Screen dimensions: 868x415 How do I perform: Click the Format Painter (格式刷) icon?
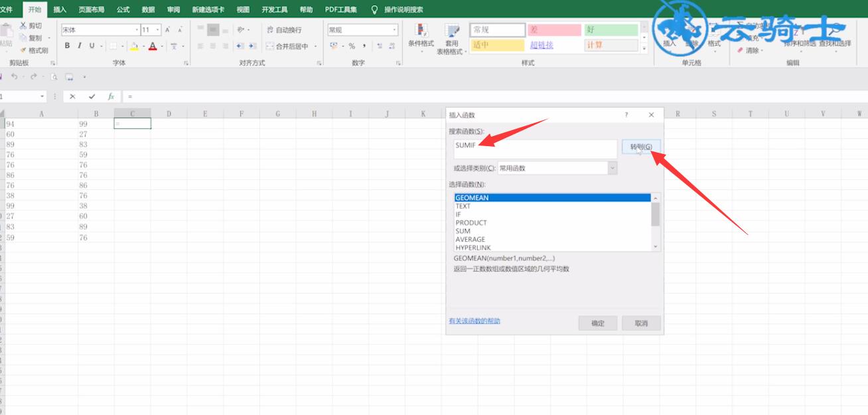click(x=23, y=50)
